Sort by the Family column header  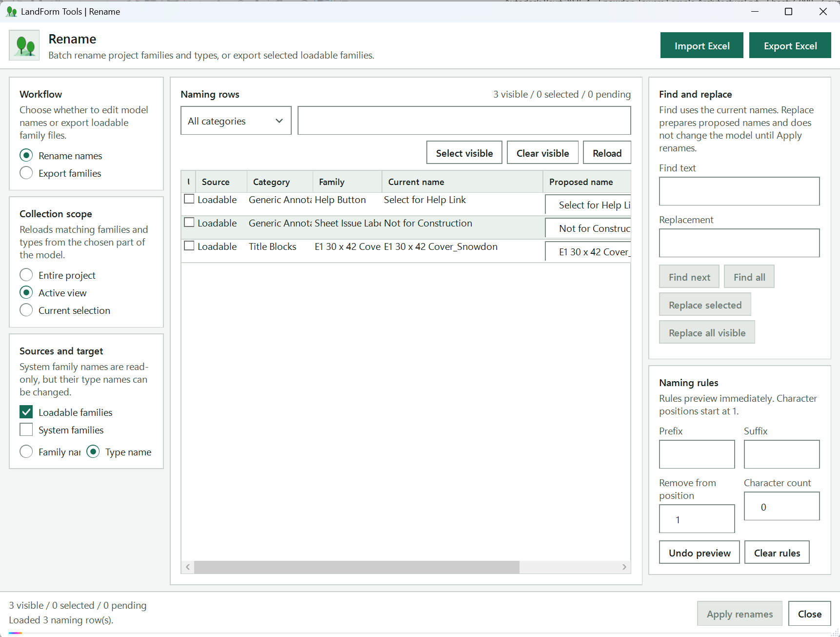347,182
